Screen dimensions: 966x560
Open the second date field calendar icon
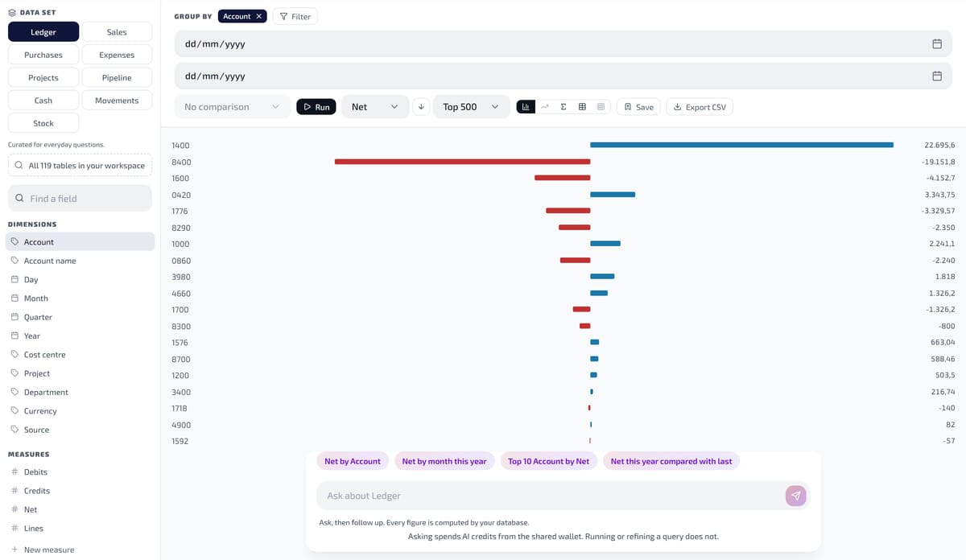pyautogui.click(x=937, y=76)
